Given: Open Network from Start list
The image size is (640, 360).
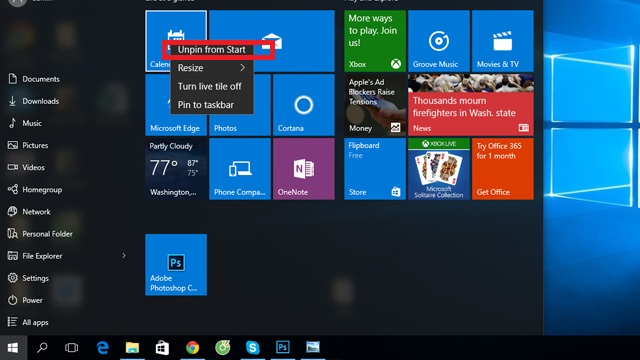Looking at the screenshot, I should [x=29, y=211].
